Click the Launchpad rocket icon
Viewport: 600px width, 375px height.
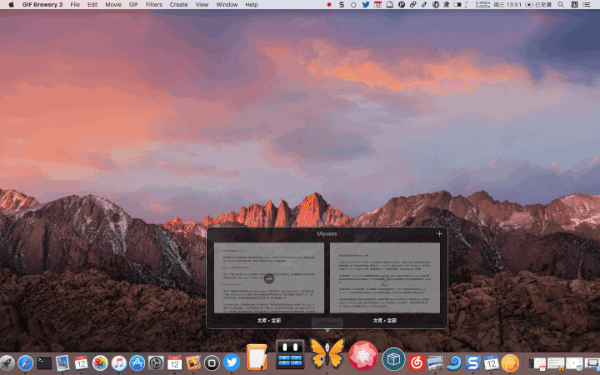7,363
